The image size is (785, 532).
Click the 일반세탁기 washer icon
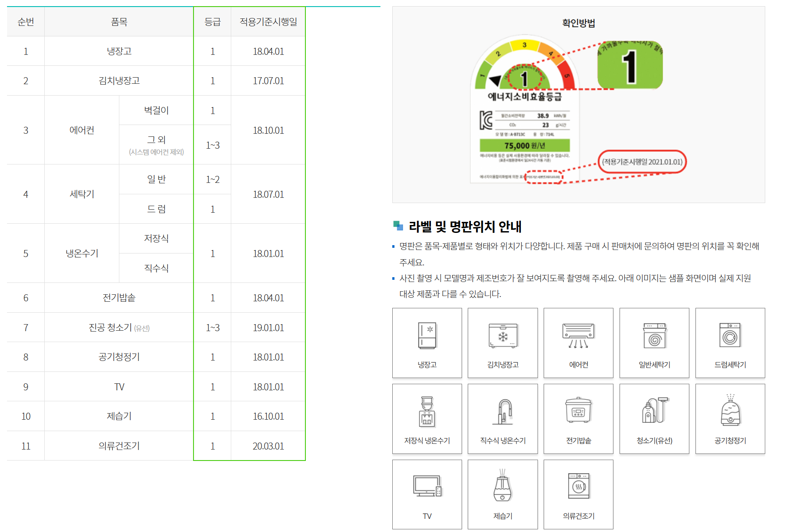coord(654,342)
